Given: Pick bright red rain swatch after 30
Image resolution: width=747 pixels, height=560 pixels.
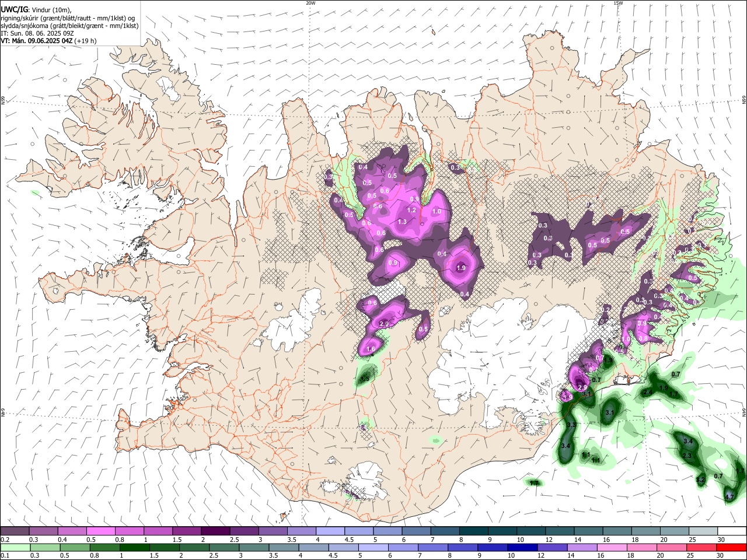Looking at the screenshot, I should pyautogui.click(x=731, y=547).
